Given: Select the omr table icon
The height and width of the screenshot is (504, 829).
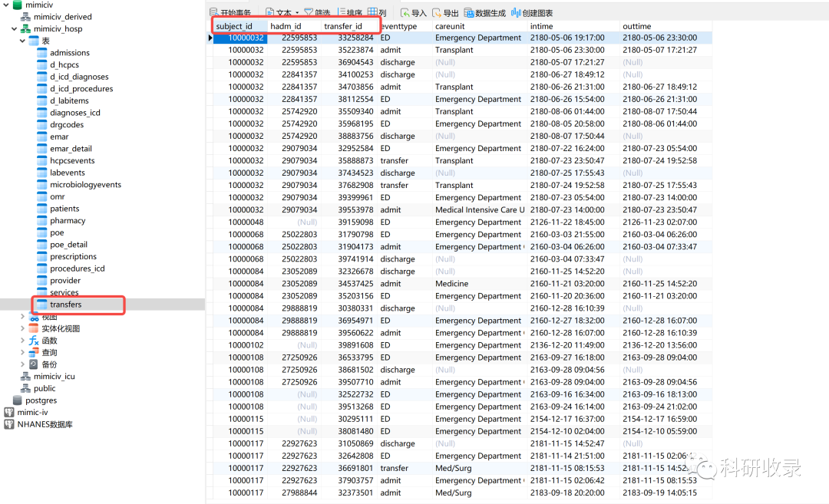Looking at the screenshot, I should (x=41, y=196).
